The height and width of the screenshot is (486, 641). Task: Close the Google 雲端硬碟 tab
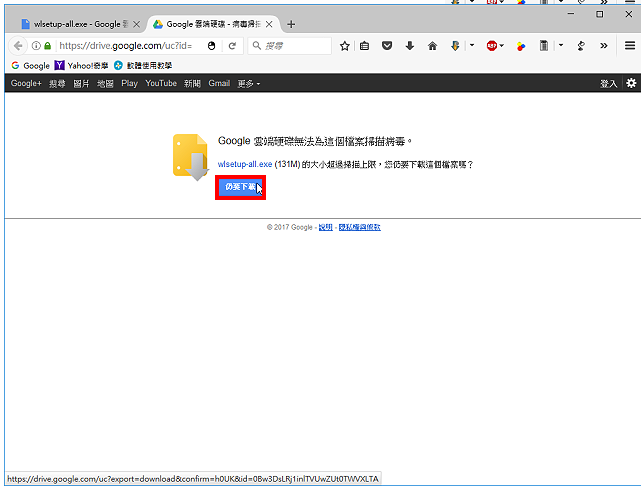[269, 25]
